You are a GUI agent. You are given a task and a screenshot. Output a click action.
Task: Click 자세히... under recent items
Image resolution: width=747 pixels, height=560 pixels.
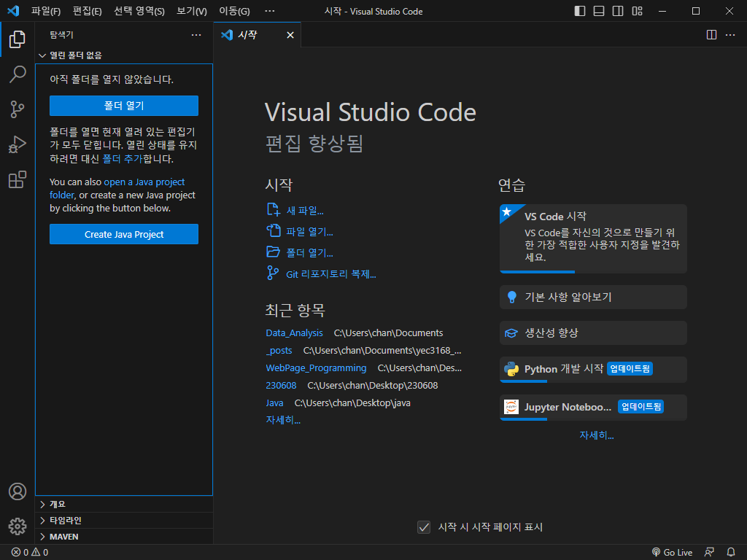coord(284,420)
